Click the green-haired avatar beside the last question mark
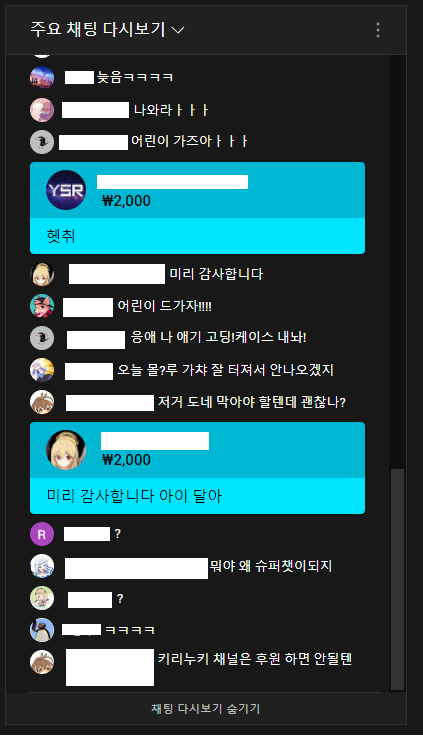 tap(42, 598)
